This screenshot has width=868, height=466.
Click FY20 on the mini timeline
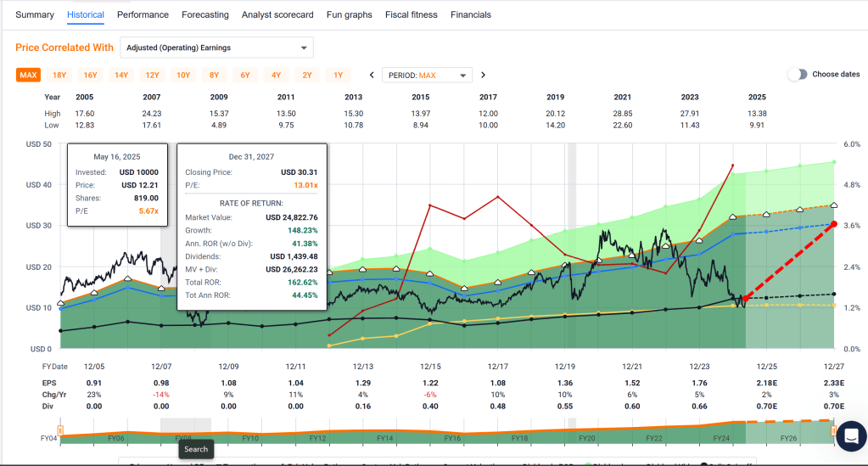pyautogui.click(x=585, y=438)
